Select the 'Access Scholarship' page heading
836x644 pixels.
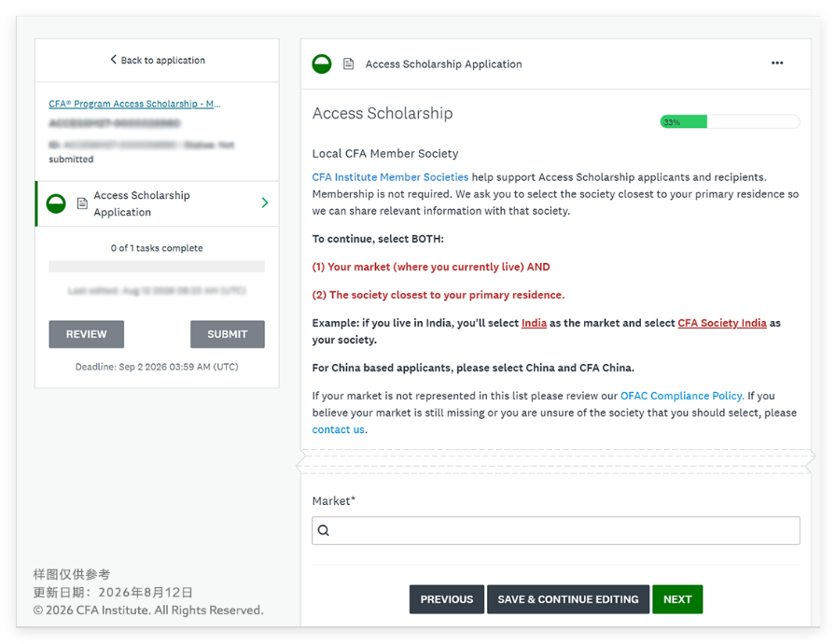383,113
